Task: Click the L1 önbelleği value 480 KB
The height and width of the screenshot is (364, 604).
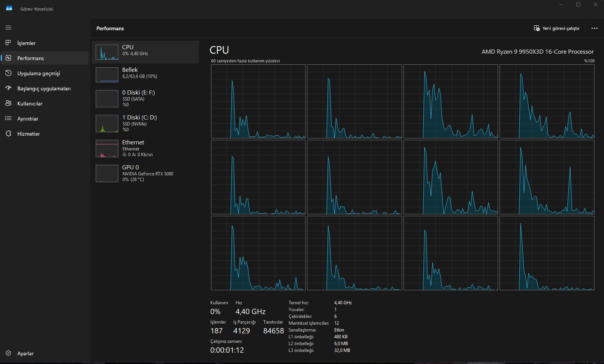Action: tap(341, 337)
